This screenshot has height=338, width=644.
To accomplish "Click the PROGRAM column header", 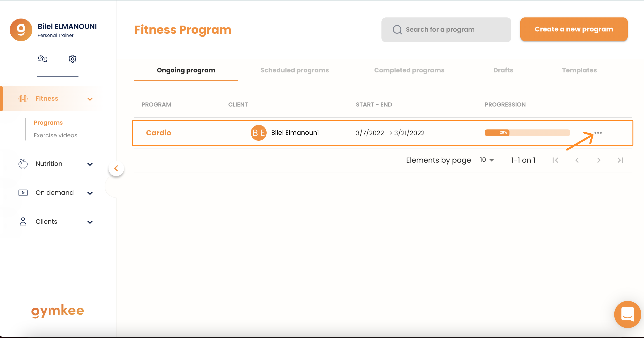I will 156,105.
